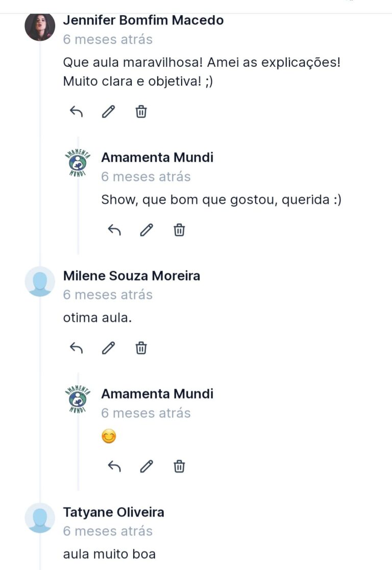Delete the smiley emoji reply
This screenshot has width=392, height=570.
[x=179, y=466]
